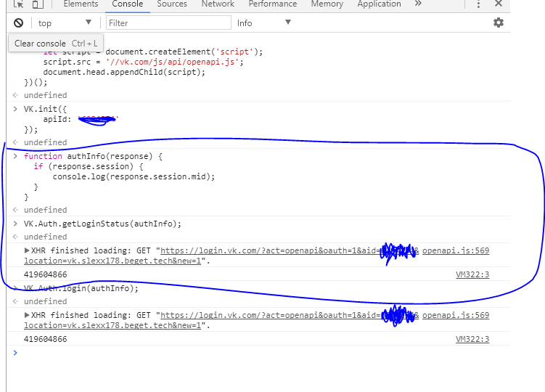Open the Performance tab
The height and width of the screenshot is (392, 545).
(273, 4)
